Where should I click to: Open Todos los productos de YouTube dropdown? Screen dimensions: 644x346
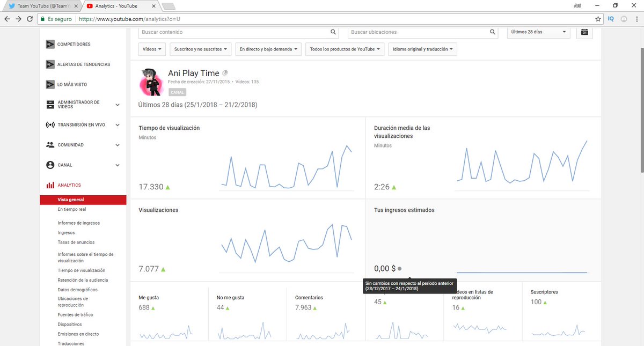pos(345,49)
